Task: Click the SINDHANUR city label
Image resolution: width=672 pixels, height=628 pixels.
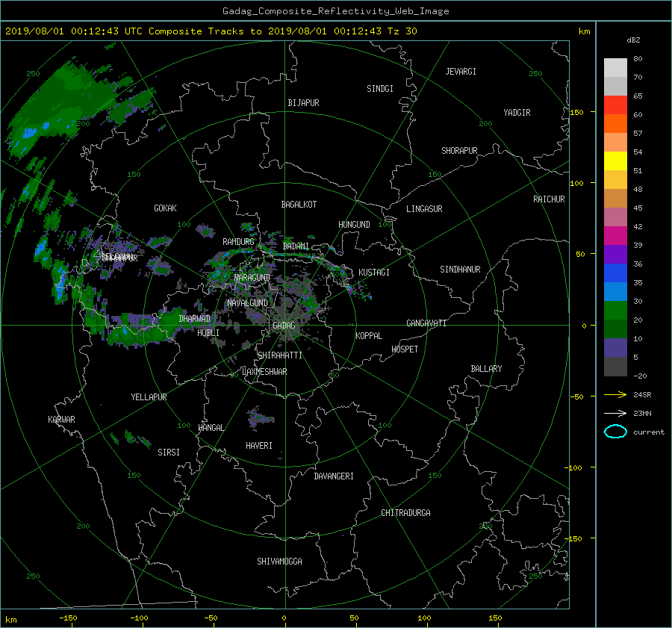Action: click(460, 270)
